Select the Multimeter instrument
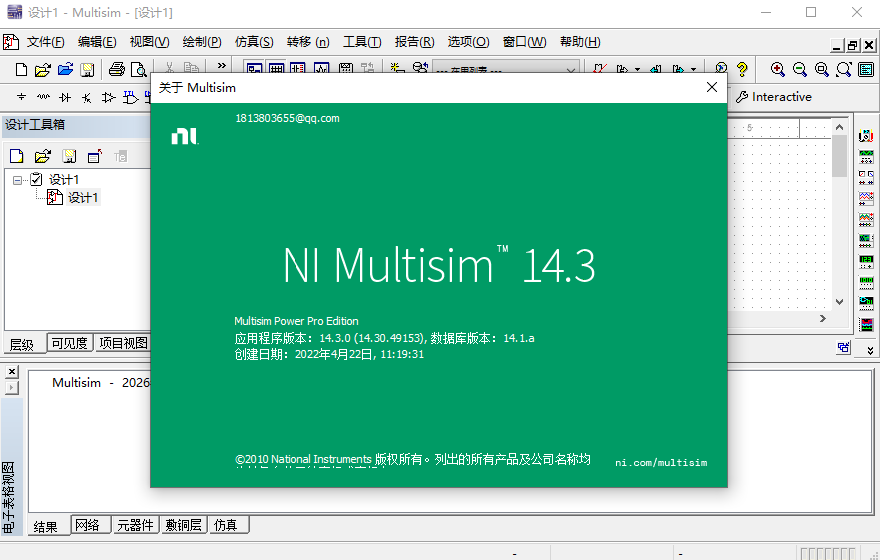 coord(866,136)
